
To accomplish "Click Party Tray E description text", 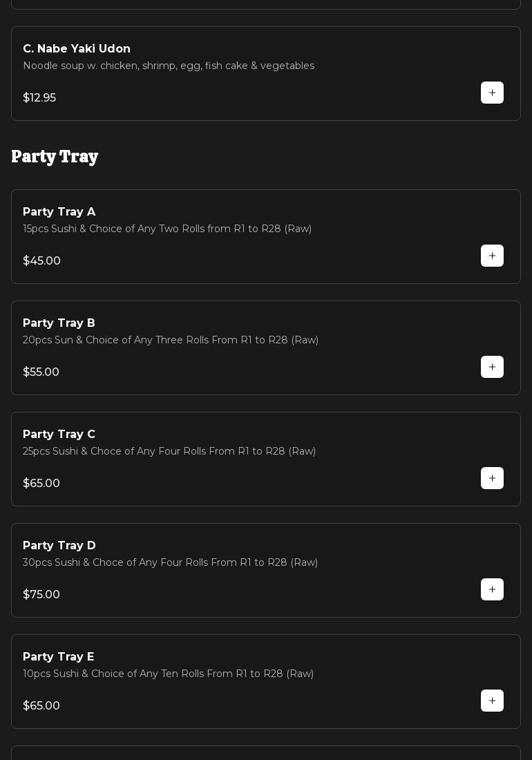I will (x=168, y=674).
